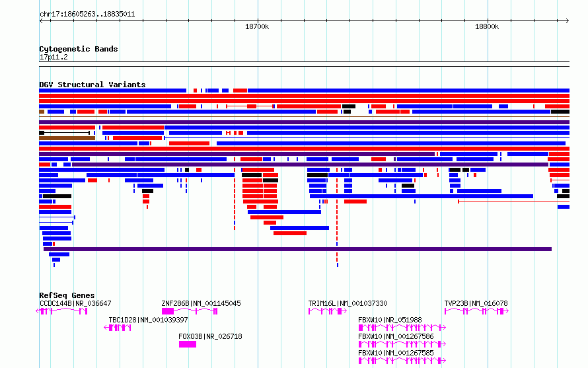Click the TRIM16L|NM_001037330 gene label

tap(348, 303)
